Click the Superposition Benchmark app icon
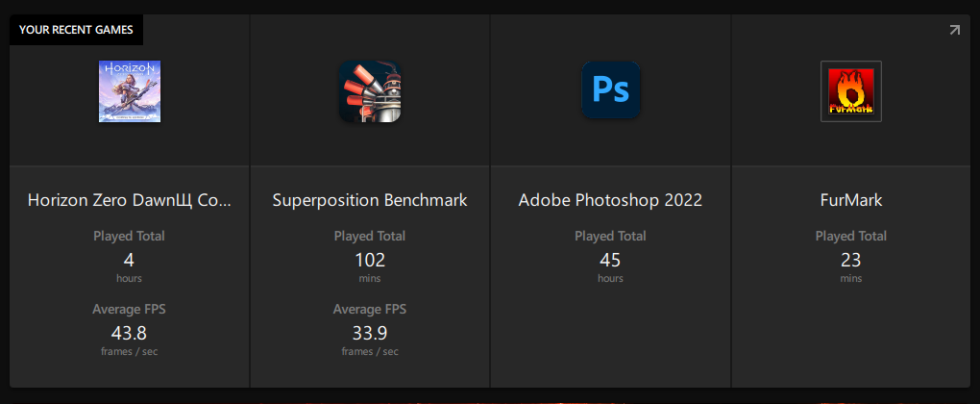The image size is (980, 404). click(370, 91)
